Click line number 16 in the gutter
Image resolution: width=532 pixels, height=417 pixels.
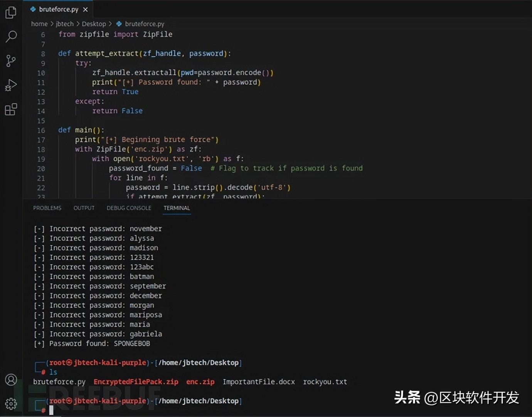(x=41, y=130)
